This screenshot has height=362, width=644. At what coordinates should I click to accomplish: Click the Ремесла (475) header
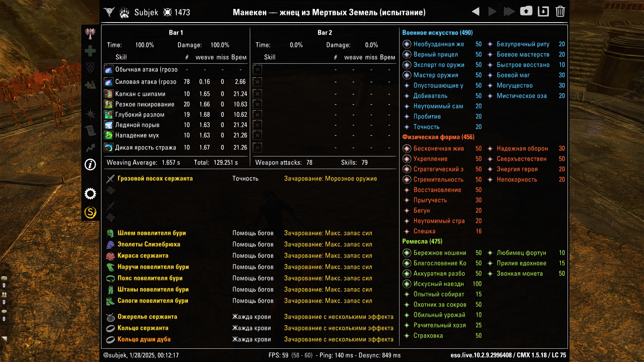coord(422,241)
